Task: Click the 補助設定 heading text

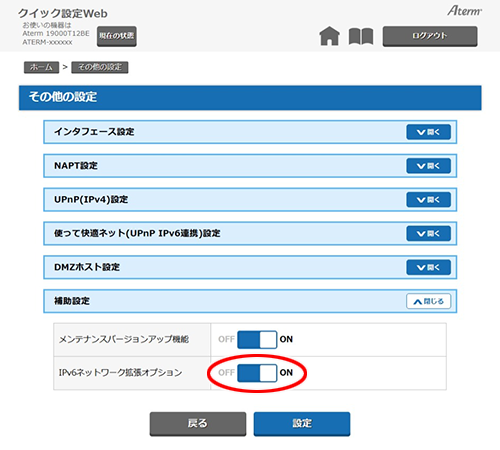Action: (x=72, y=301)
